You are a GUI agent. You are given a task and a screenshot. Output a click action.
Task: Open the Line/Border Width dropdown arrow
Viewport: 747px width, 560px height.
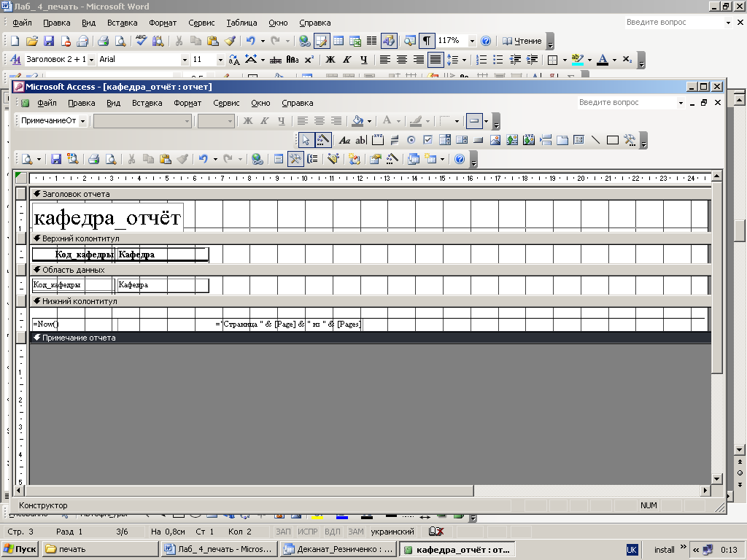click(x=457, y=121)
